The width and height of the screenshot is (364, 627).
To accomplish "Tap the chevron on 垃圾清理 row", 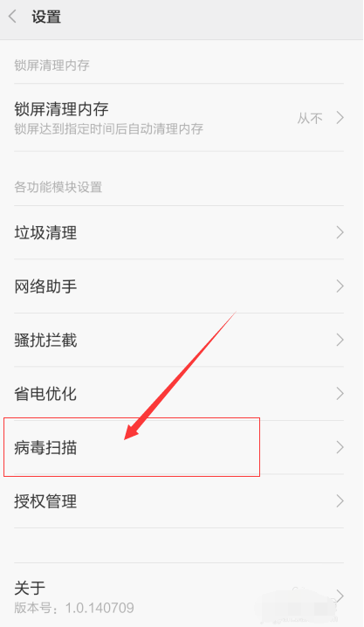I will (340, 232).
